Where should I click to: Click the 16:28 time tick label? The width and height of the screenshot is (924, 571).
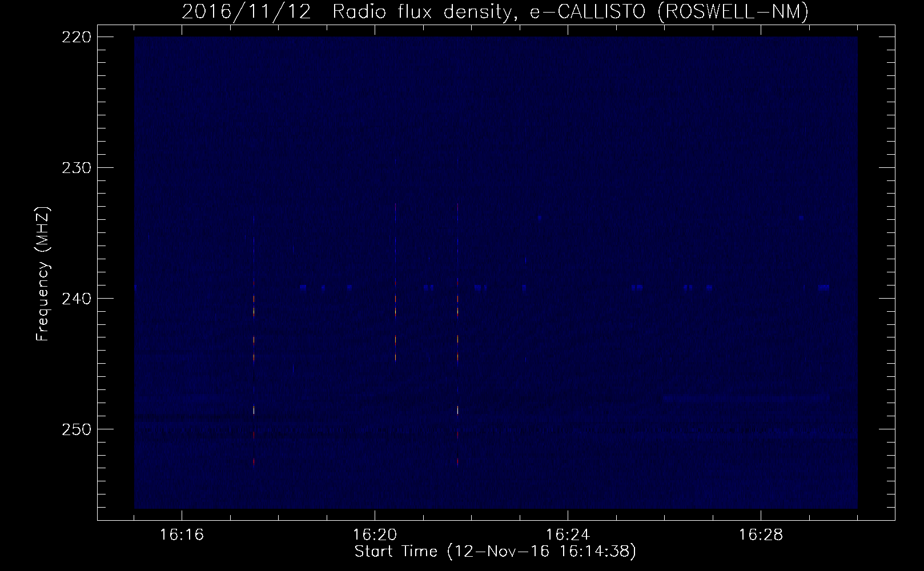(x=761, y=535)
